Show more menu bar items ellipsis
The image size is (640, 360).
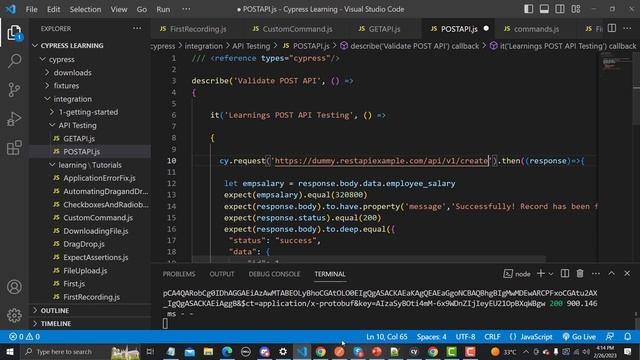coord(186,9)
